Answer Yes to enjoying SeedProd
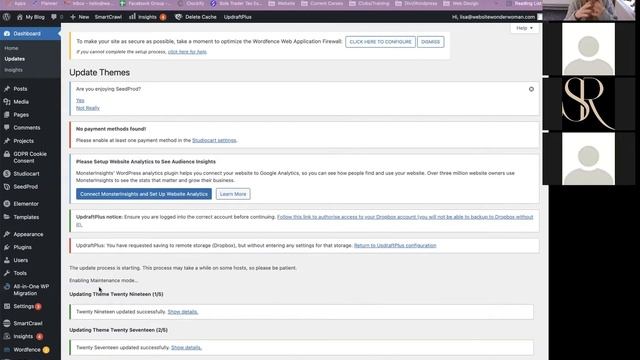The width and height of the screenshot is (640, 360). 80,100
